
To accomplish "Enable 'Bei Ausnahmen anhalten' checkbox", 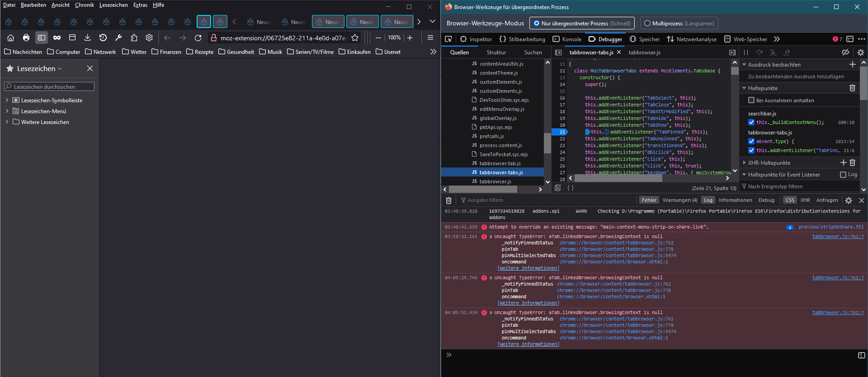I will 751,100.
